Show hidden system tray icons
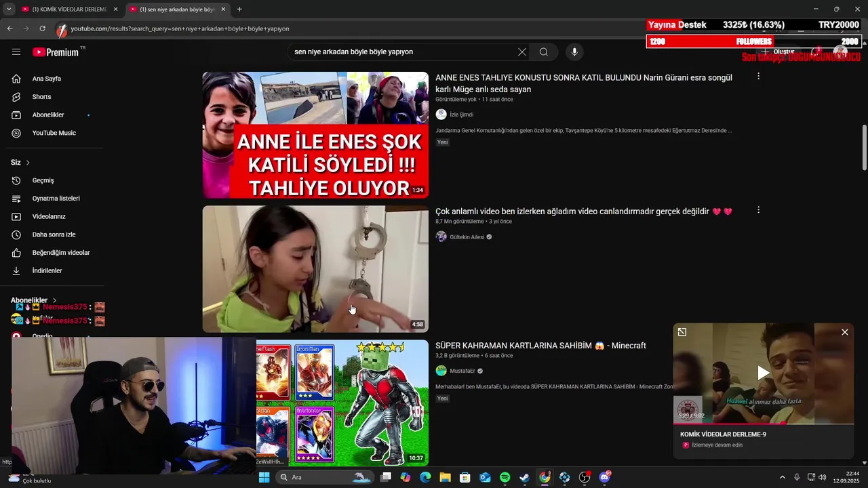Viewport: 868px width, 488px height. (x=782, y=477)
